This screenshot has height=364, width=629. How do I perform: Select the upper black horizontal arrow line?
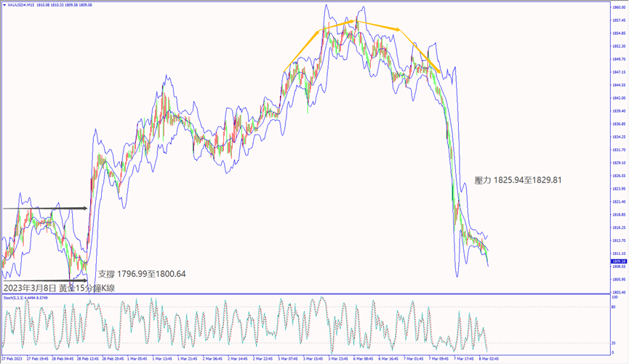point(44,209)
